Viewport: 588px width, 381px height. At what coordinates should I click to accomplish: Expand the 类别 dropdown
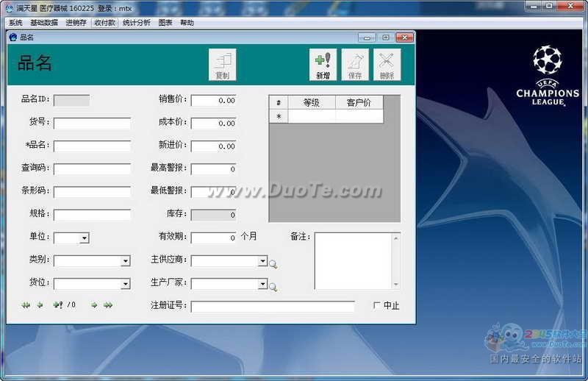pyautogui.click(x=126, y=261)
